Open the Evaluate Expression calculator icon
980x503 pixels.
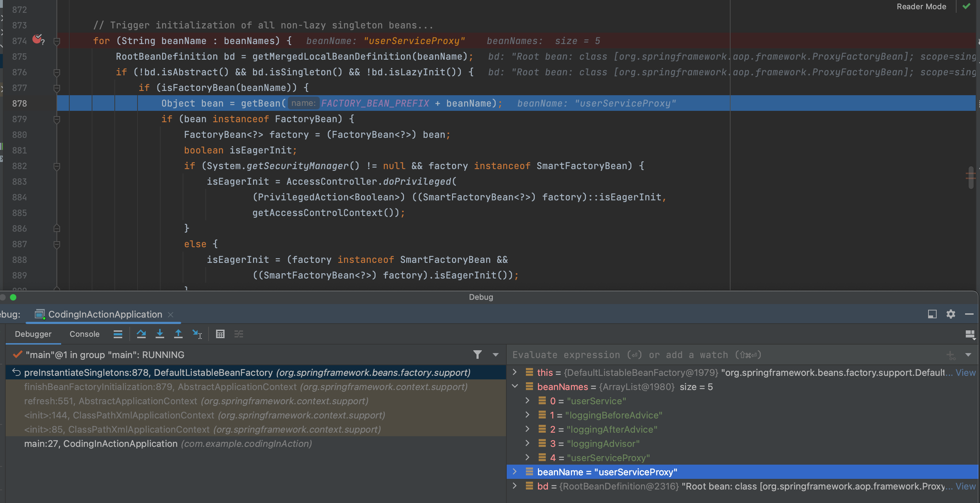point(220,334)
